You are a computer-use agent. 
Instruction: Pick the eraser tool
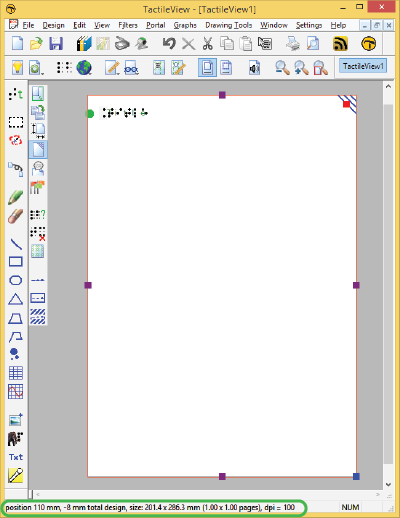(15, 216)
